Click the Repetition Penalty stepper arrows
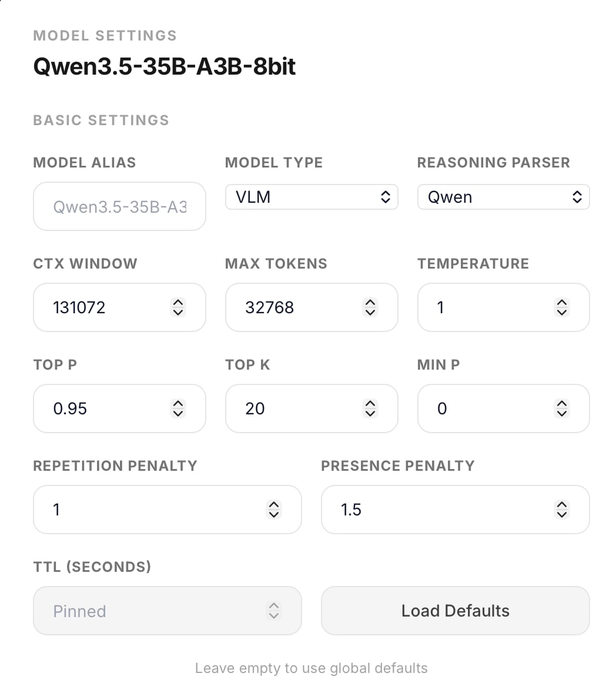The height and width of the screenshot is (690, 616). tap(274, 510)
